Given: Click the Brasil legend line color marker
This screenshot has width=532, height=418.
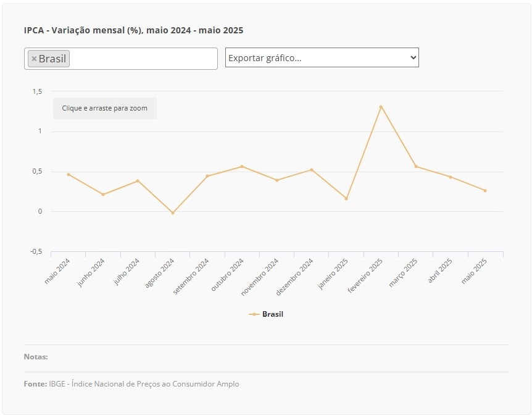Looking at the screenshot, I should pos(254,314).
